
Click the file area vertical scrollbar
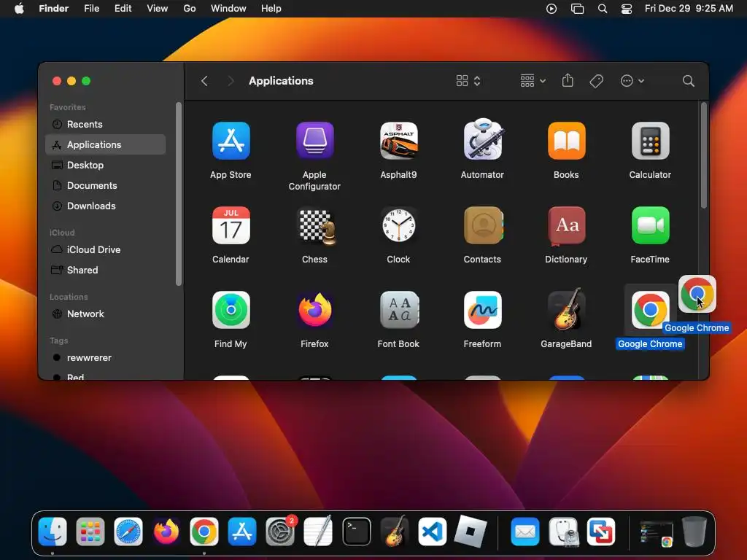pyautogui.click(x=704, y=156)
